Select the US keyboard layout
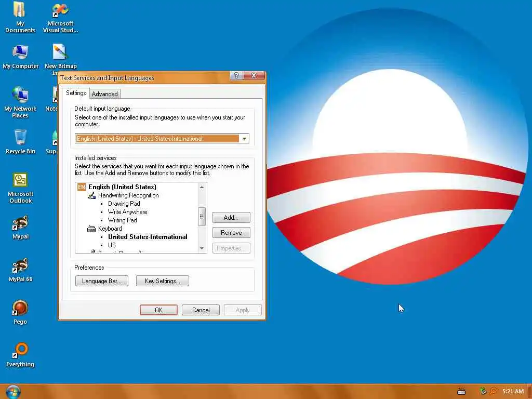532x399 pixels. pos(112,245)
